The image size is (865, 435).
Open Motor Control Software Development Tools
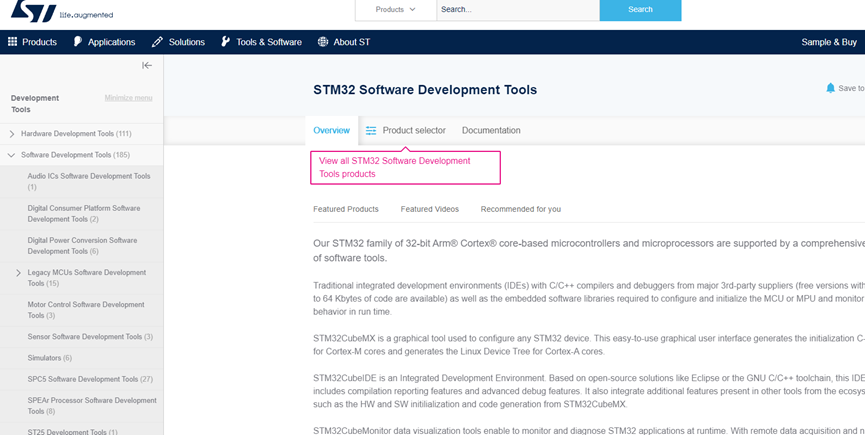tap(86, 310)
